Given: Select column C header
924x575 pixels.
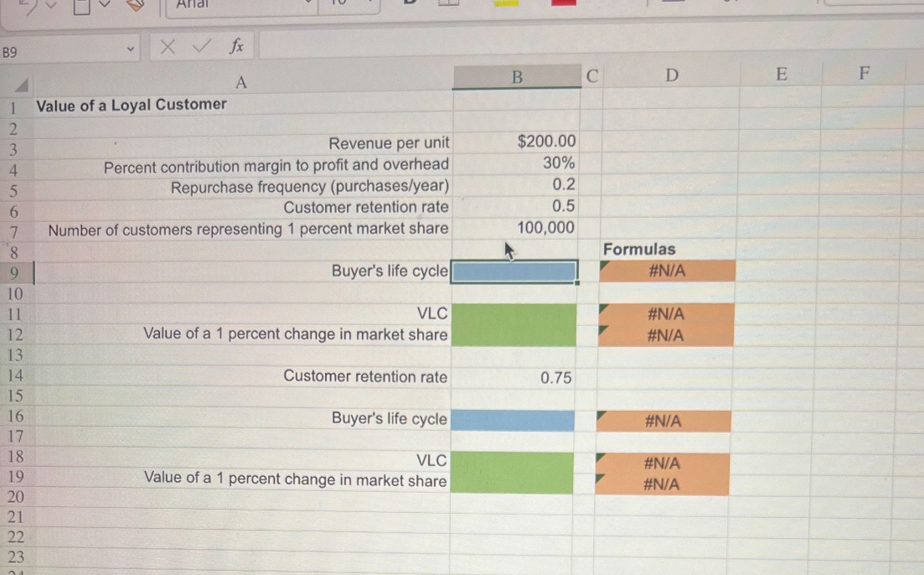Looking at the screenshot, I should (591, 76).
